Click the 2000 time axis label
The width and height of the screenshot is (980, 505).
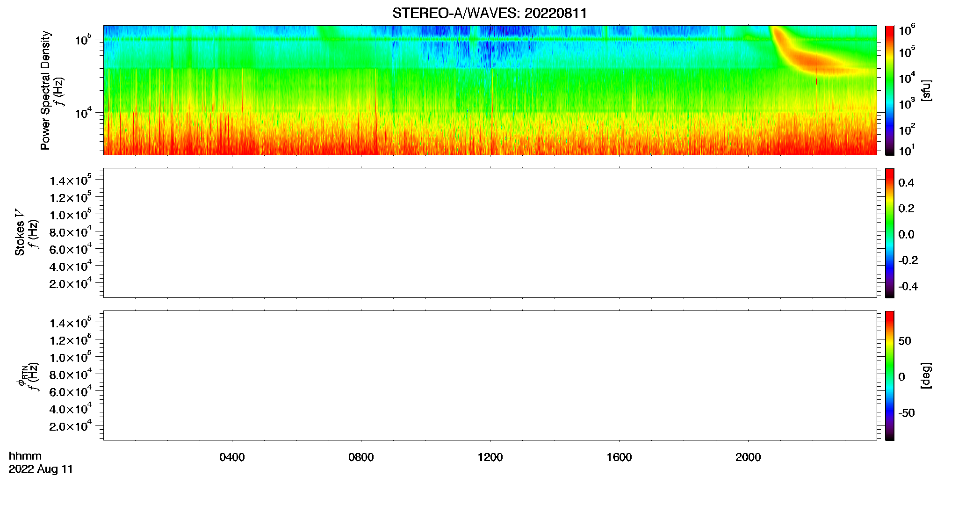748,457
